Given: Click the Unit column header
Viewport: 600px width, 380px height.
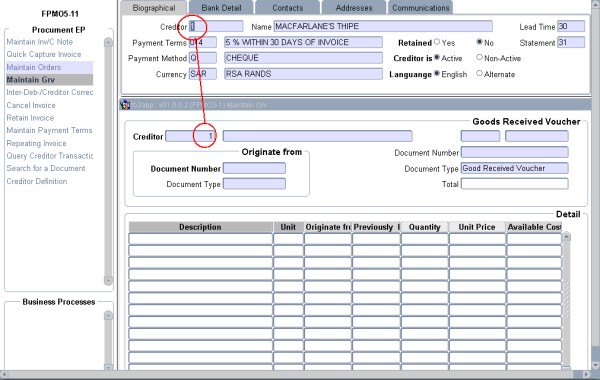Looking at the screenshot, I should 288,227.
